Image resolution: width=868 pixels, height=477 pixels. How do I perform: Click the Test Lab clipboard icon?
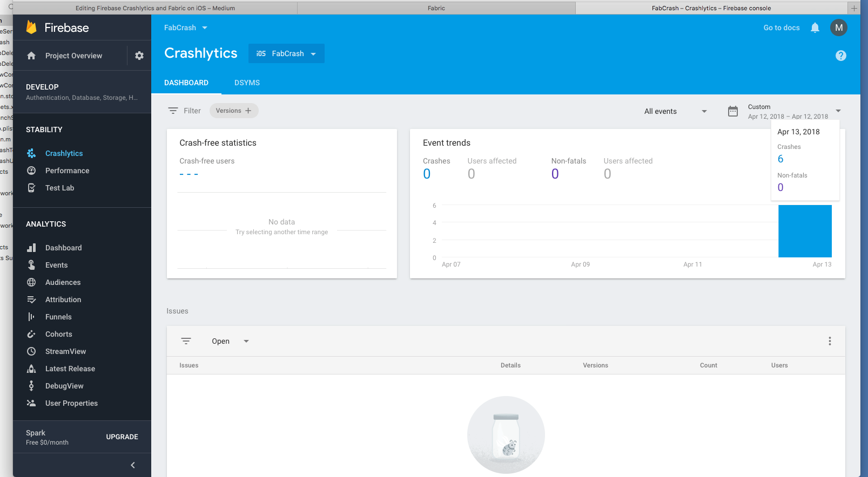(x=31, y=188)
